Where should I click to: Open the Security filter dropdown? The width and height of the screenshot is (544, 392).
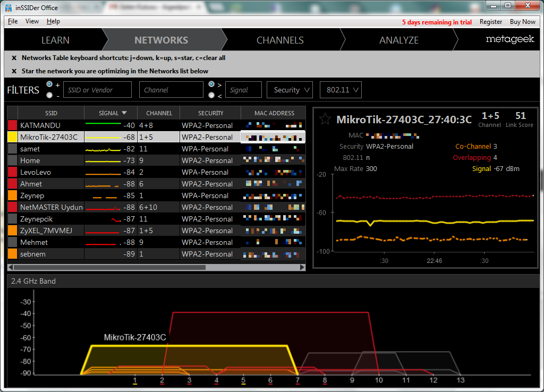pos(290,90)
